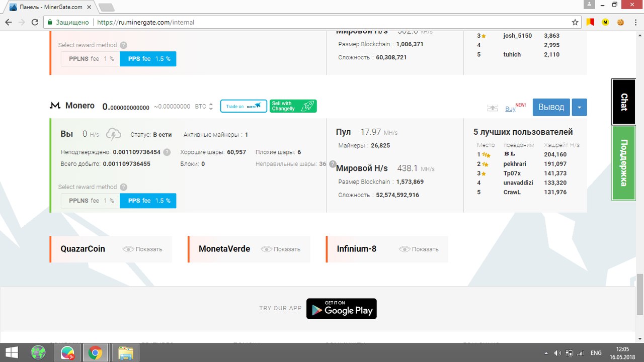Expand dropdown arrow next to Вывод
644x362 pixels.
tap(579, 107)
